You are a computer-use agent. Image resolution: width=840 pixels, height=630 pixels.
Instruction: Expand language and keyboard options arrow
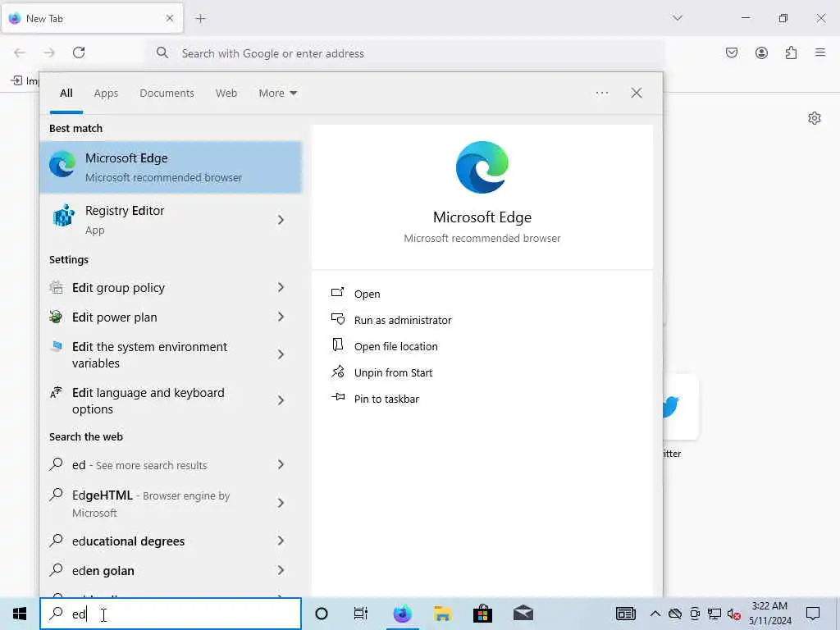281,400
